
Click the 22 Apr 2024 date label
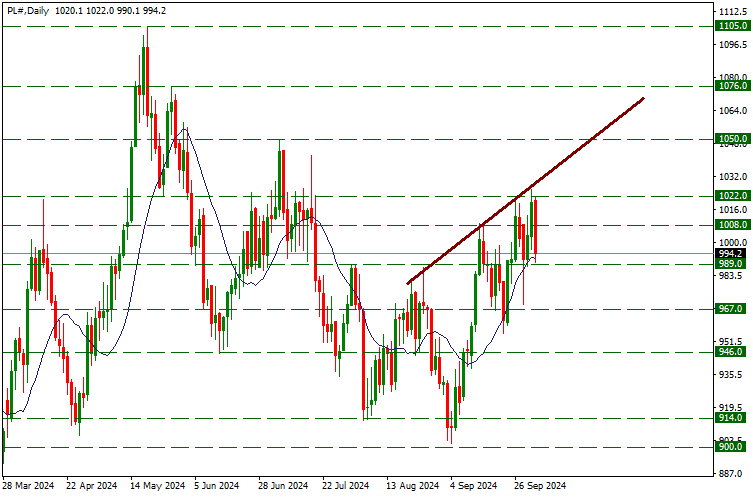coord(92,486)
